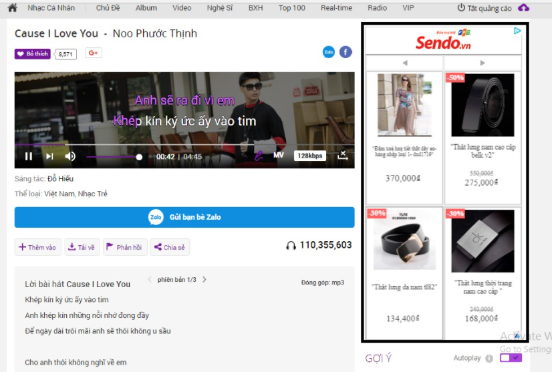Open the Nghệ Sĩ menu
This screenshot has width=552, height=392.
tap(219, 8)
